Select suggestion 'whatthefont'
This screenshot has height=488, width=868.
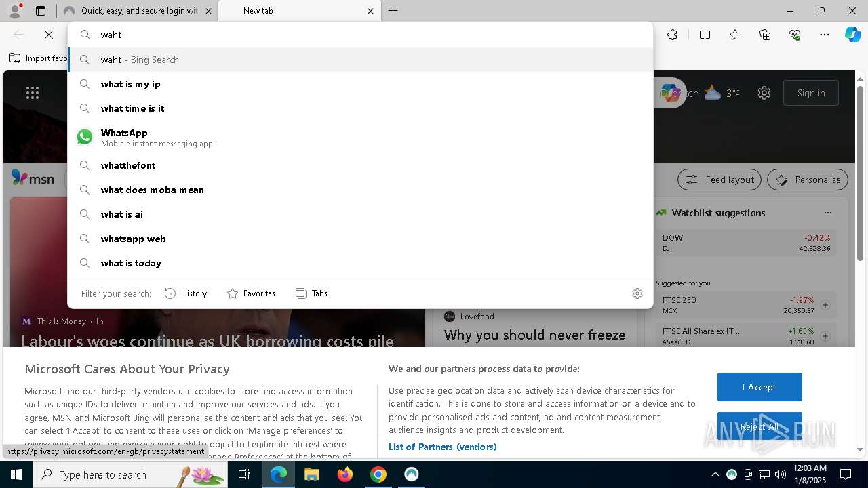(x=361, y=165)
